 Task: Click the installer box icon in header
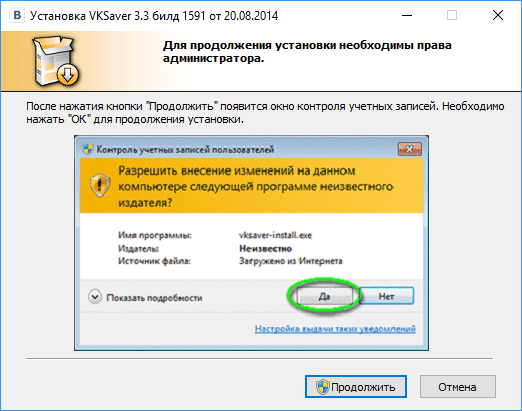55,61
